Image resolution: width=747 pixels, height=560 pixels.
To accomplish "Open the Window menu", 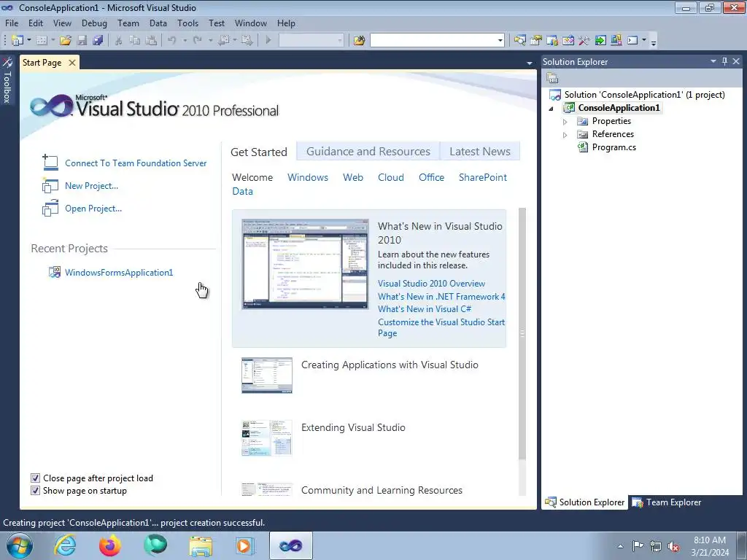I will (x=251, y=23).
